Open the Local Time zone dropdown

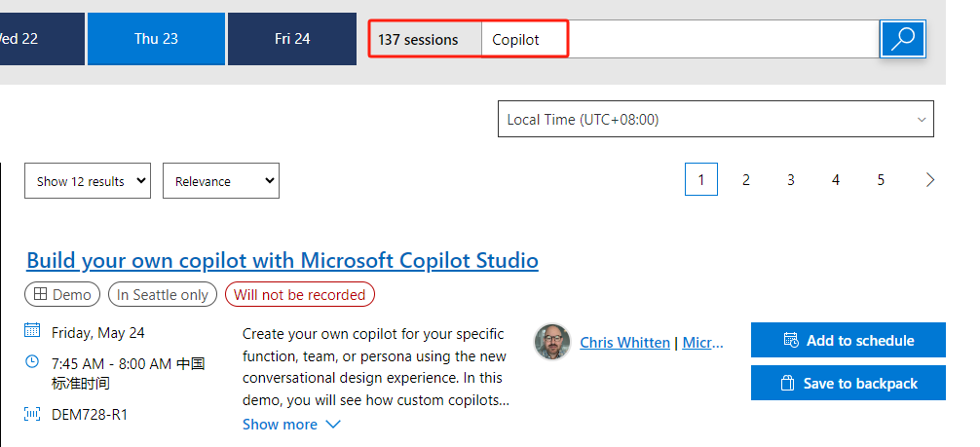pyautogui.click(x=716, y=119)
